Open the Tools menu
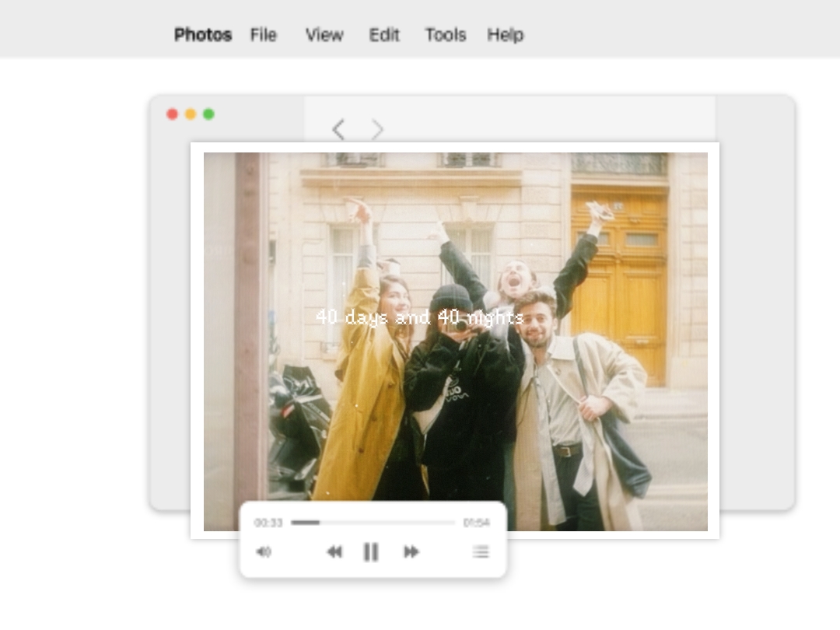This screenshot has width=840, height=630. (x=445, y=35)
